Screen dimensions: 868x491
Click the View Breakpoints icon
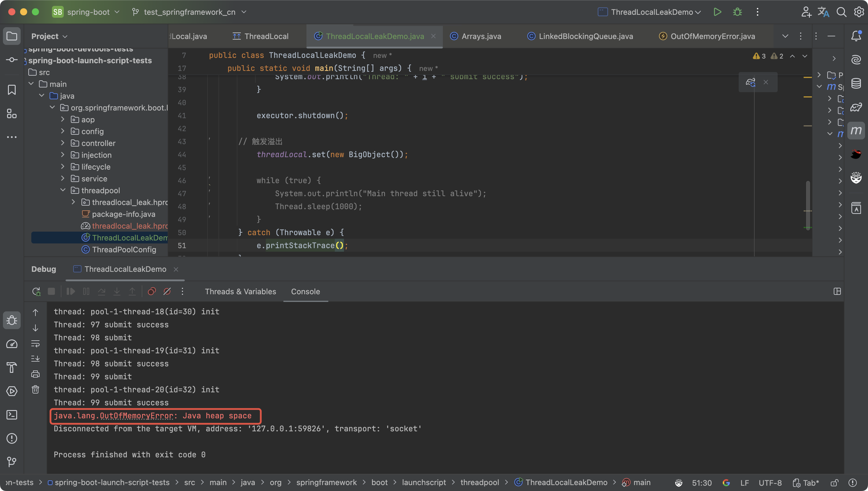point(152,291)
